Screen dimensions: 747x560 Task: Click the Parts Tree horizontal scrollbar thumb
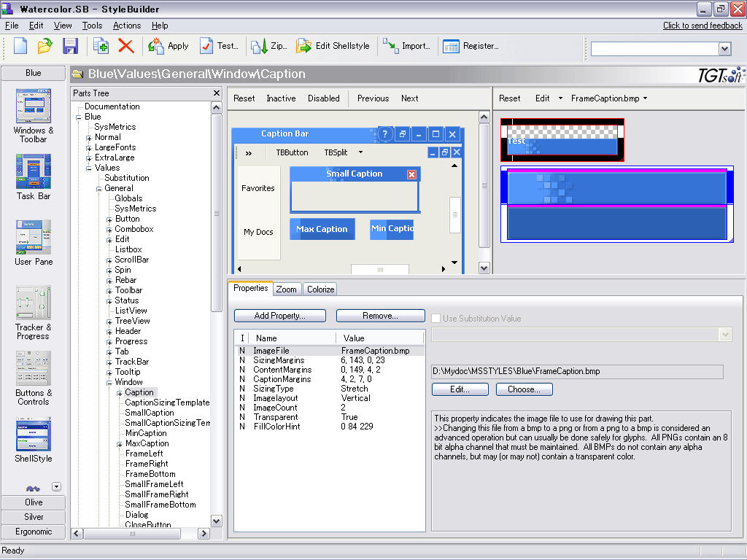pyautogui.click(x=132, y=534)
